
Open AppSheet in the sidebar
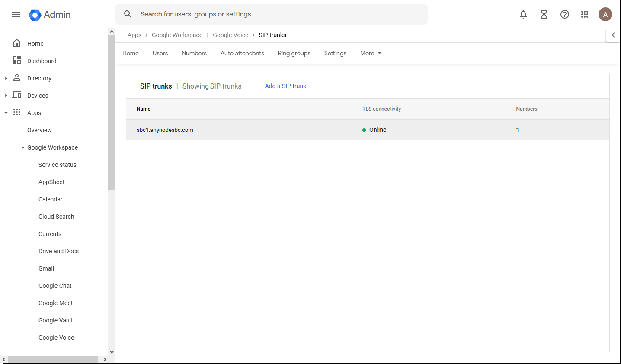(x=51, y=182)
